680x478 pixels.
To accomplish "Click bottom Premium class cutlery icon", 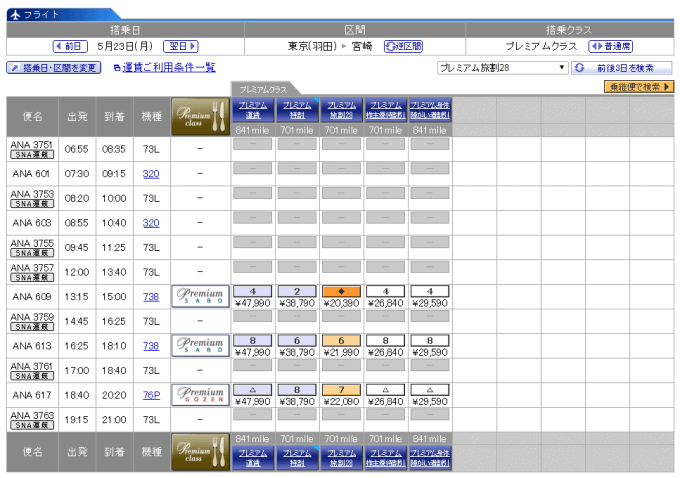I will click(200, 452).
